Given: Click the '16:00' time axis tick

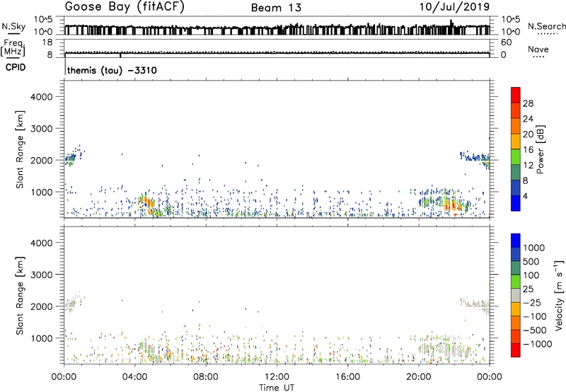Looking at the screenshot, I should click(x=347, y=377).
